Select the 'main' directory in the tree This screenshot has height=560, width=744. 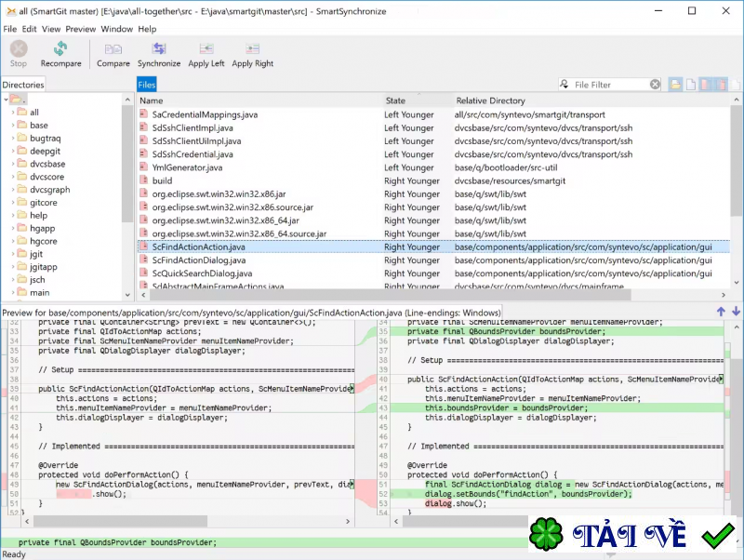coord(39,292)
